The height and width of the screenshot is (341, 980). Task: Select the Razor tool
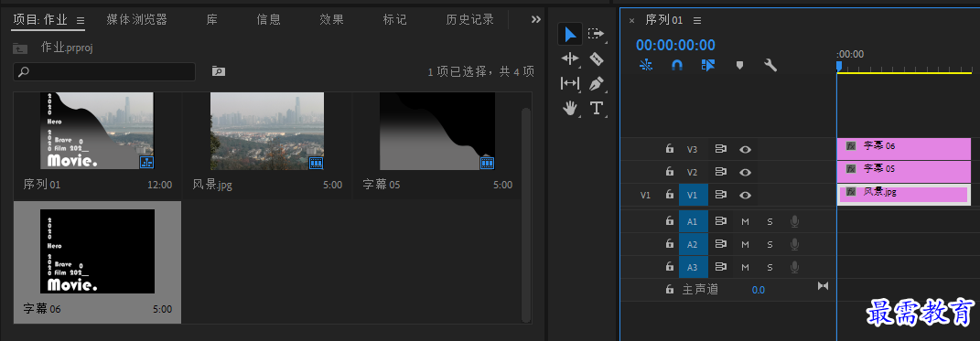click(x=597, y=59)
